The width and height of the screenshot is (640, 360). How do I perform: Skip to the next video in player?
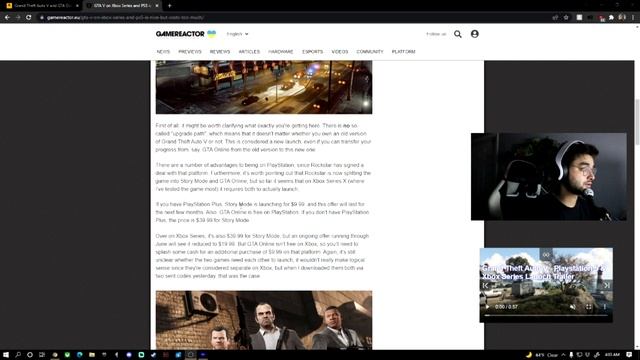[x=607, y=285]
